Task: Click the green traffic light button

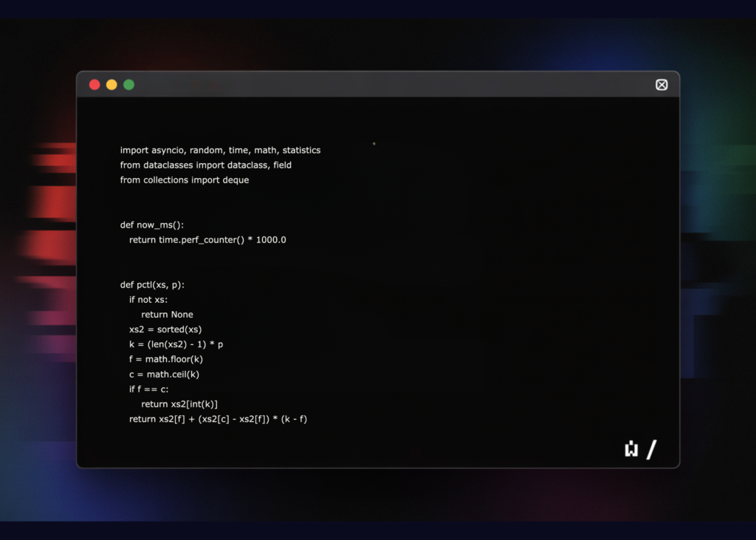Action: point(128,84)
